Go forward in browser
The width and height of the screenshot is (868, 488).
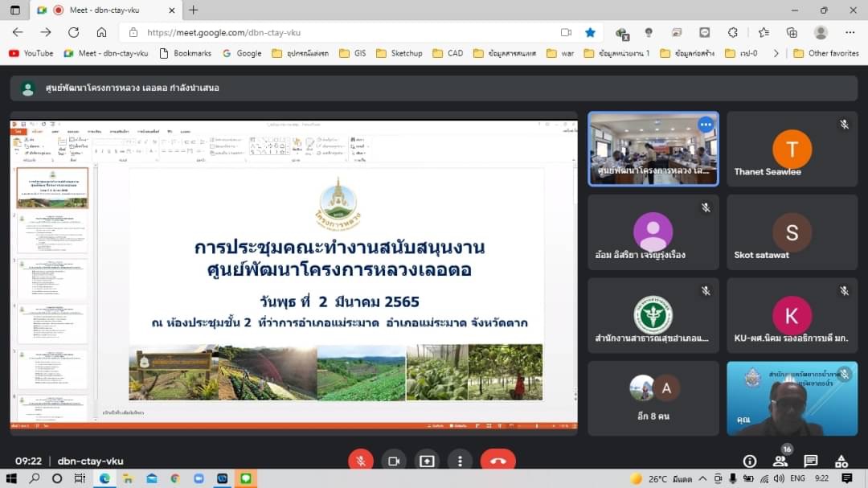click(45, 33)
